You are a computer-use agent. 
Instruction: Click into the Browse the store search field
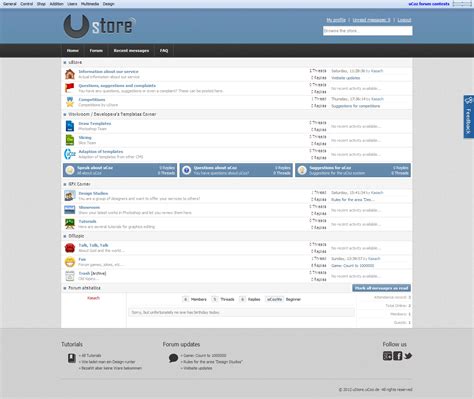[368, 31]
